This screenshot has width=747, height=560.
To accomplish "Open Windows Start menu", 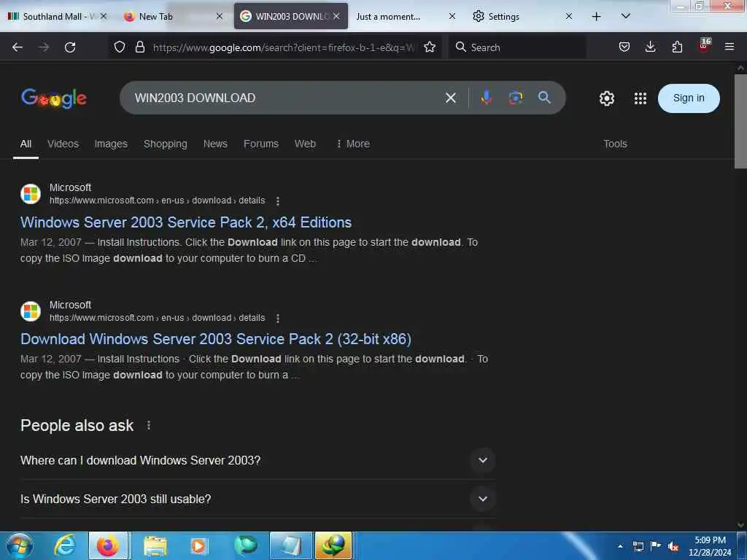I will click(x=20, y=545).
